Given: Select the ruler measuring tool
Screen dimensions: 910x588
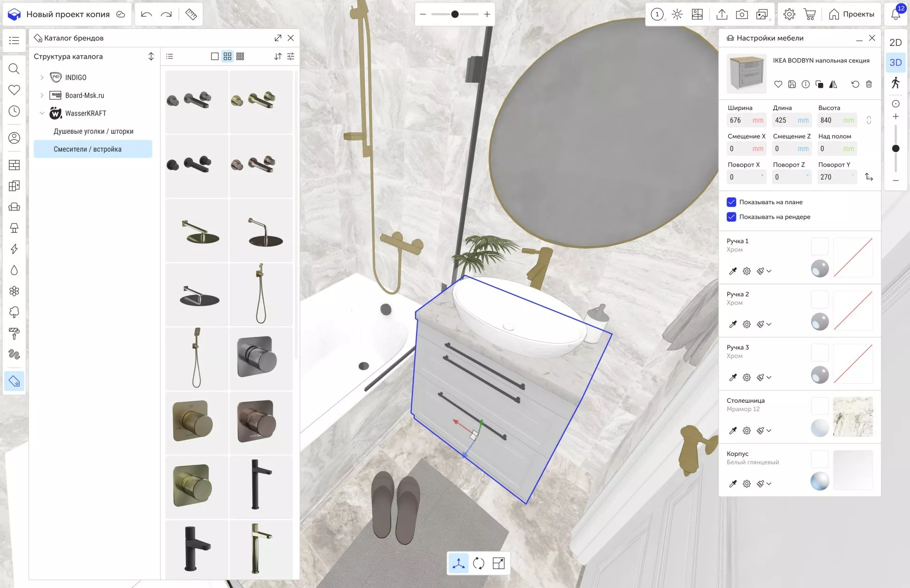Looking at the screenshot, I should [x=191, y=14].
